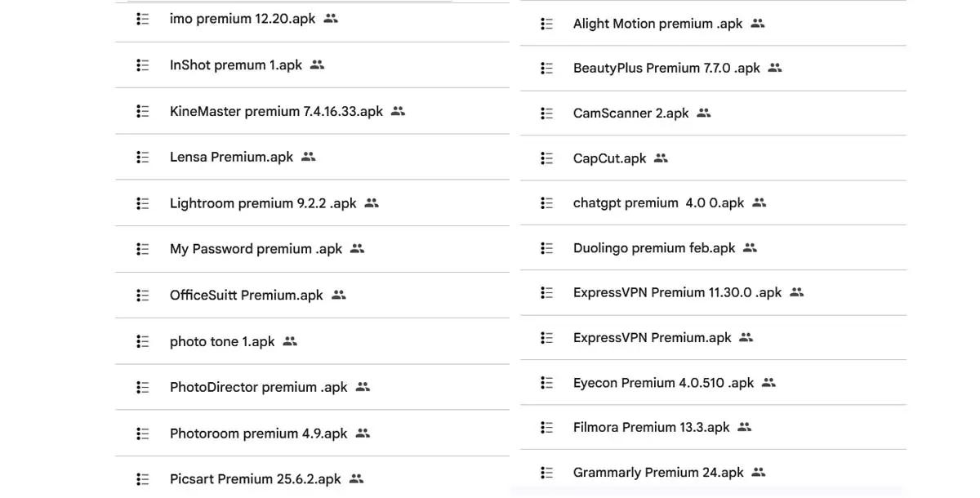Image resolution: width=980 pixels, height=498 pixels.
Task: Open Eyecon Premium 4.0.510 .apk file
Action: pyautogui.click(x=663, y=382)
